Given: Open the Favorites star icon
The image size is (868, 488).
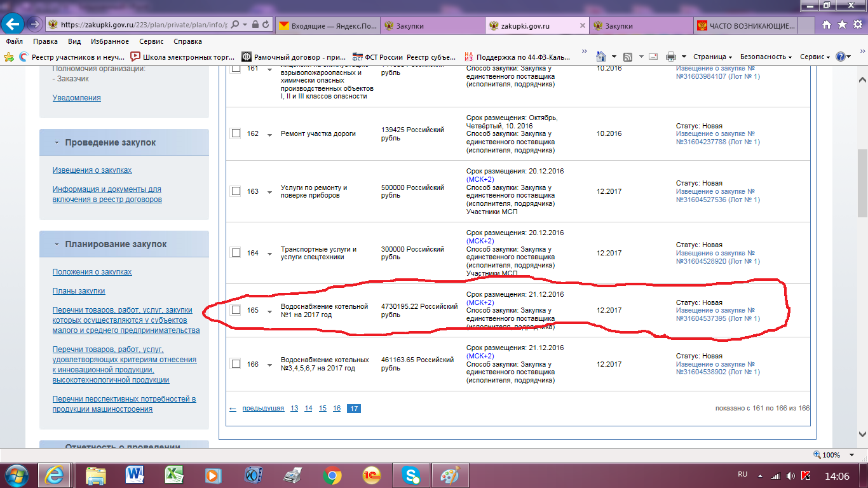Looking at the screenshot, I should [842, 25].
